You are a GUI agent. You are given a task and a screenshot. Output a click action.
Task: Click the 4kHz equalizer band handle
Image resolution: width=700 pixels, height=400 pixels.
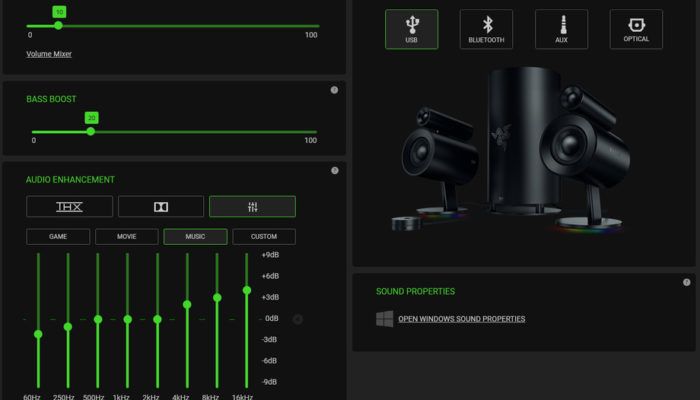click(x=187, y=304)
